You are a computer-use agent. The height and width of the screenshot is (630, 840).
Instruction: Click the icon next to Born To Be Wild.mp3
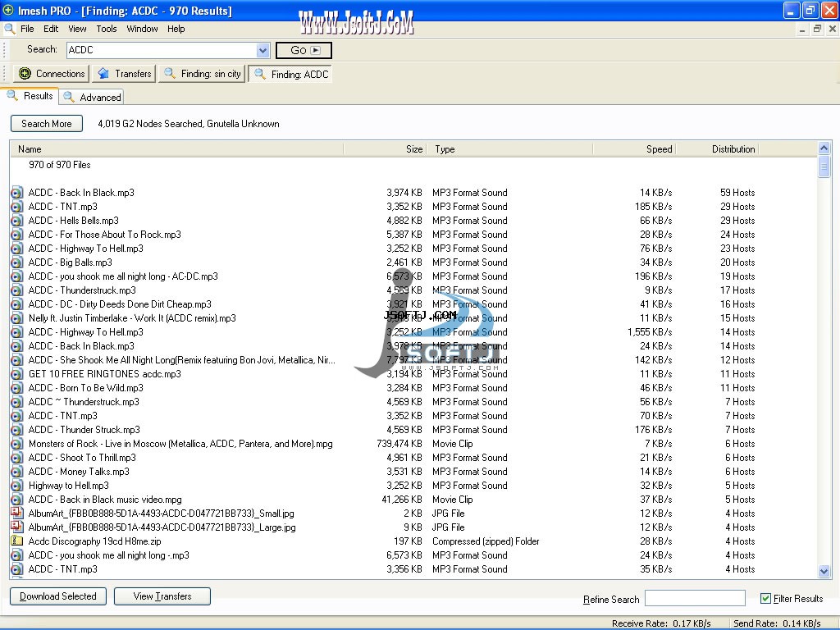pyautogui.click(x=17, y=388)
